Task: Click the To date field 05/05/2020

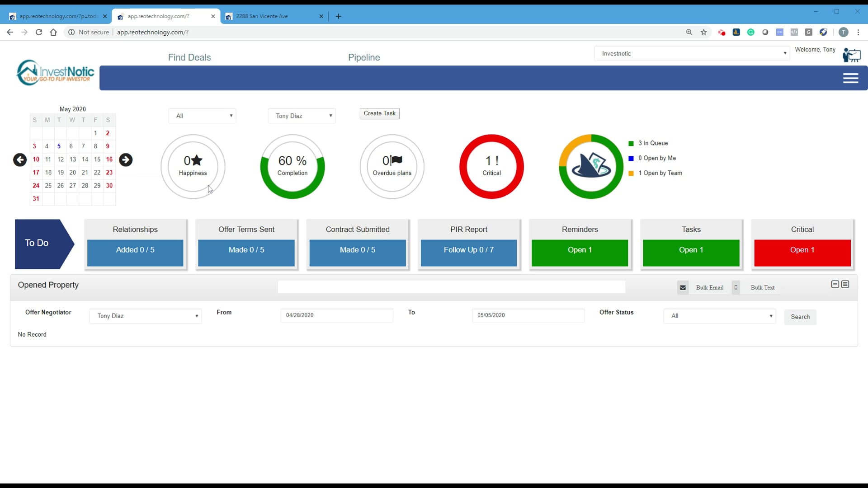Action: 528,315
